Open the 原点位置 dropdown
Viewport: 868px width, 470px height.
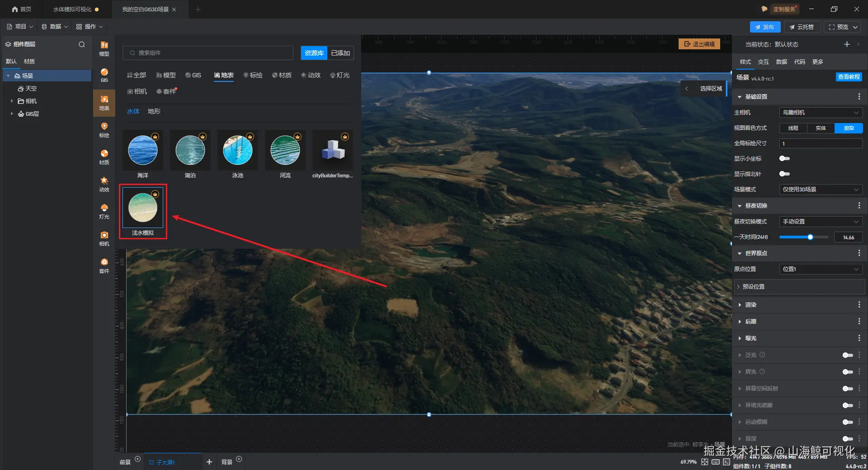[x=821, y=269]
